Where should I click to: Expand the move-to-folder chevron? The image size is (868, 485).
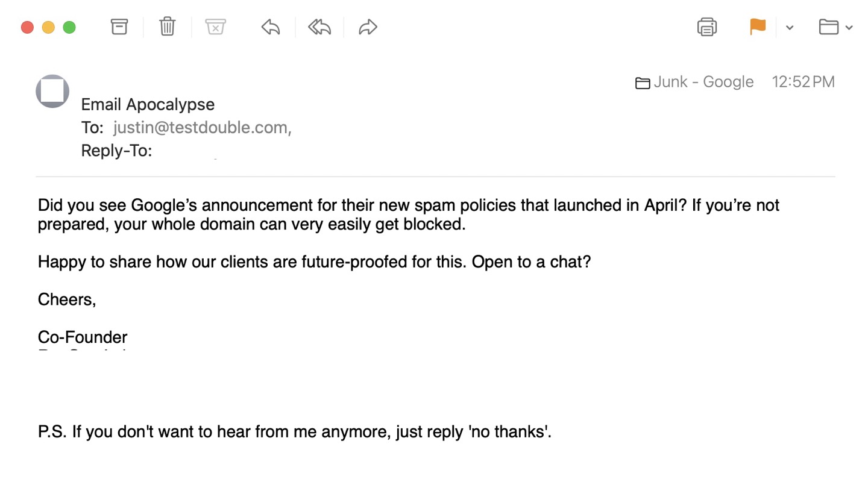pyautogui.click(x=849, y=28)
